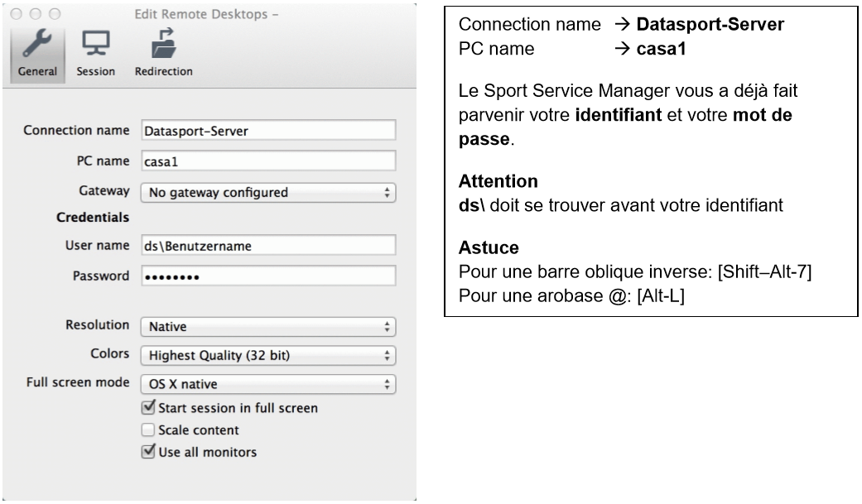Disable Start session in full screen
The width and height of the screenshot is (862, 504).
pos(148,408)
